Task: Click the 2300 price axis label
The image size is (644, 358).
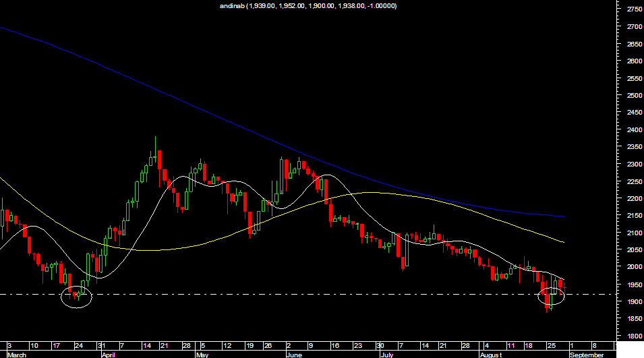Action: 635,165
